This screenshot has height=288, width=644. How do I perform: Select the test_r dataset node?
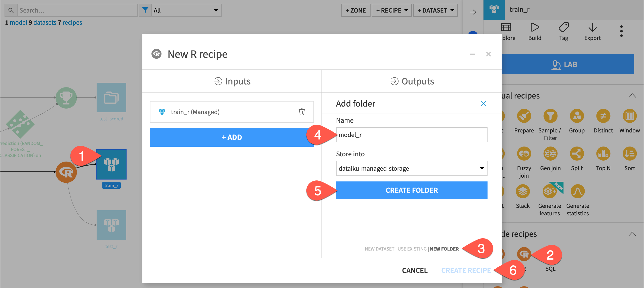111,225
